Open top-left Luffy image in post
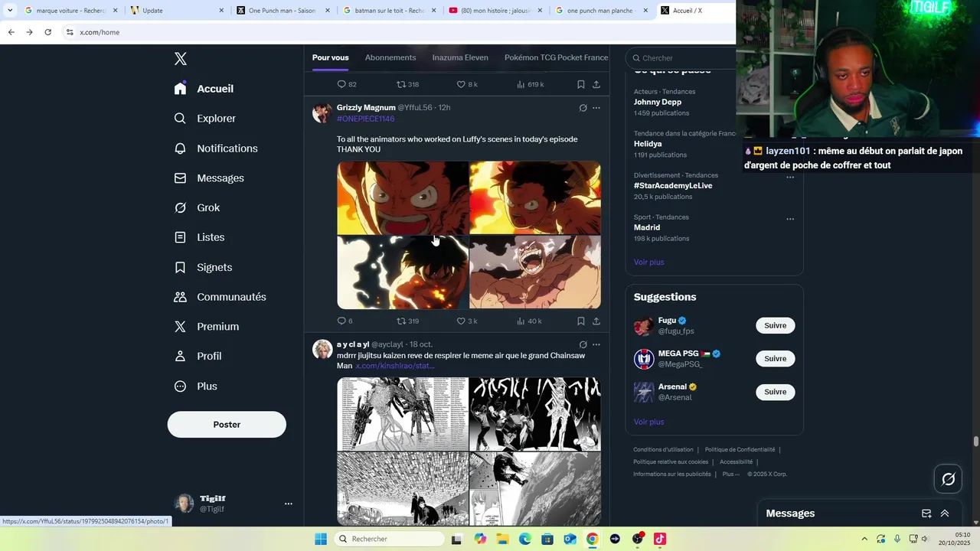The width and height of the screenshot is (980, 551). click(403, 197)
